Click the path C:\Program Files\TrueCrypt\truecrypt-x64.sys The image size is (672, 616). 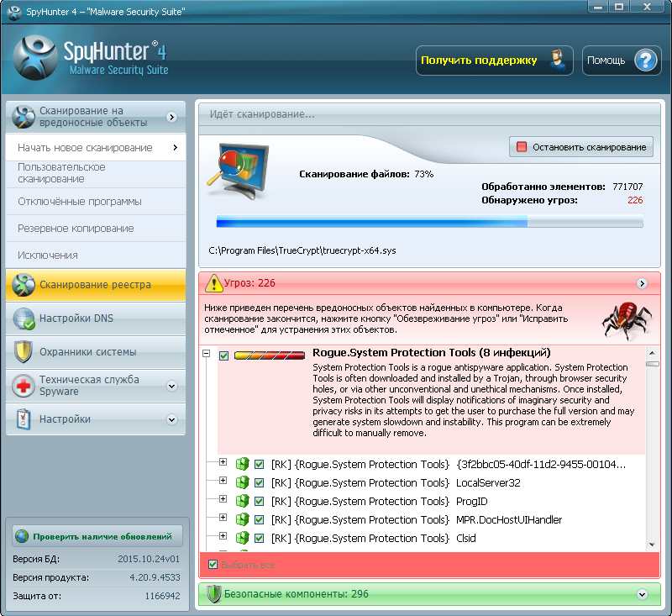click(x=302, y=250)
